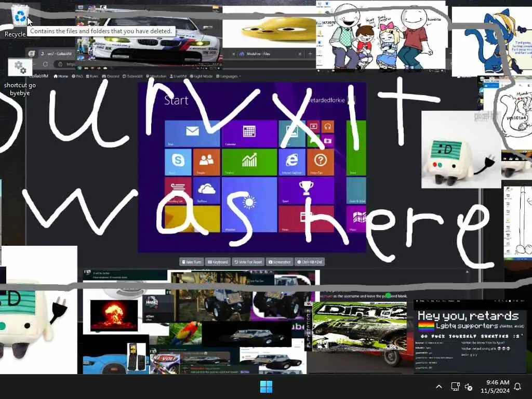Screen dimensions: 532x399
Task: Open the Help+Tips question mark tile
Action: tap(320, 162)
